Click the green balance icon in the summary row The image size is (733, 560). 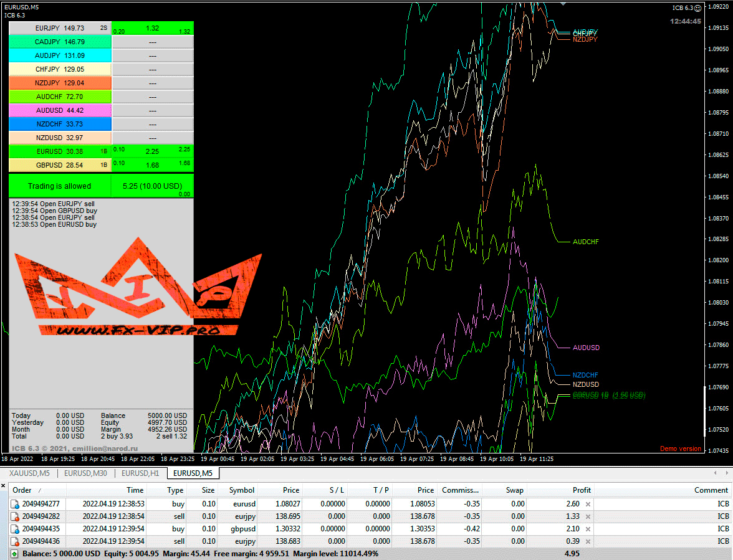tap(14, 553)
